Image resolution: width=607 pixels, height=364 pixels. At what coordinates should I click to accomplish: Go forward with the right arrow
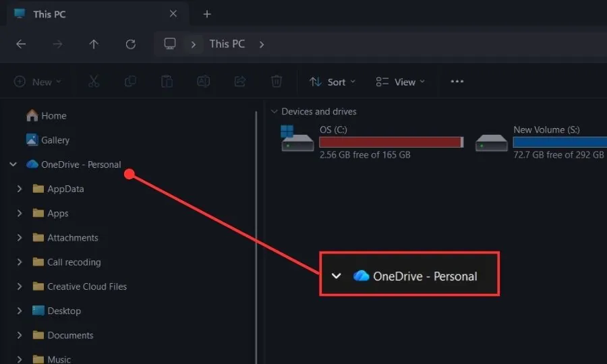tap(57, 44)
